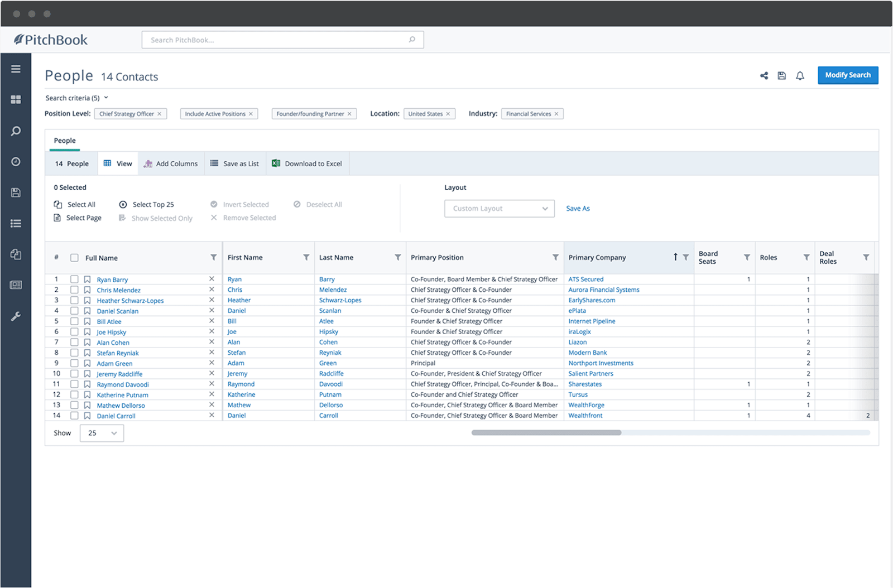Open Deal Roles column filter dropdown
The image size is (893, 588).
(866, 257)
